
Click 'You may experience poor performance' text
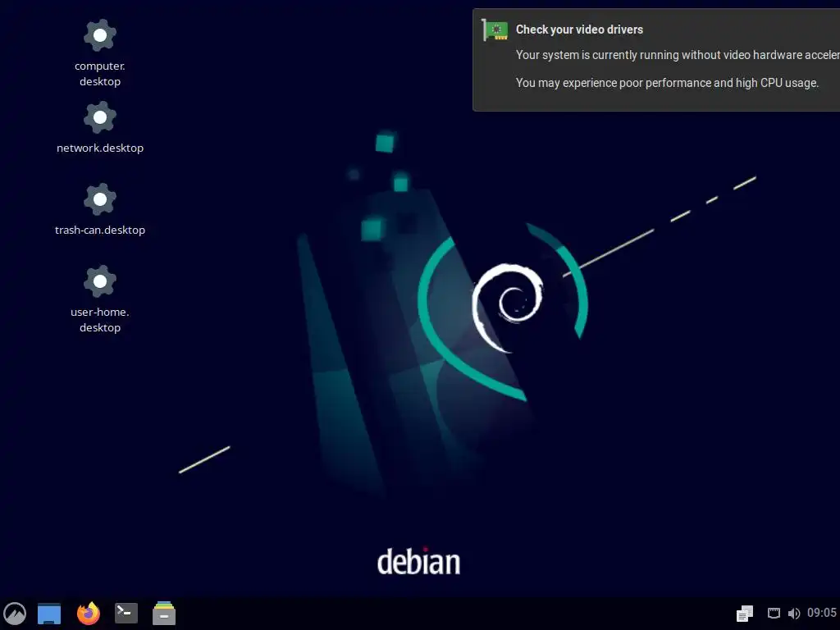(x=667, y=83)
